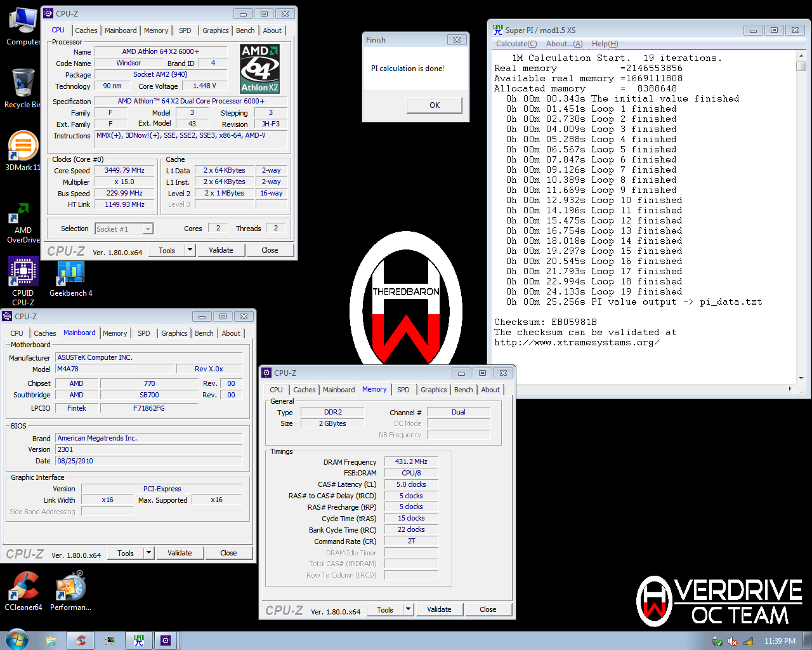This screenshot has height=650, width=812.
Task: Click Tools button in CPU-Z Mainboard window
Action: pos(126,553)
